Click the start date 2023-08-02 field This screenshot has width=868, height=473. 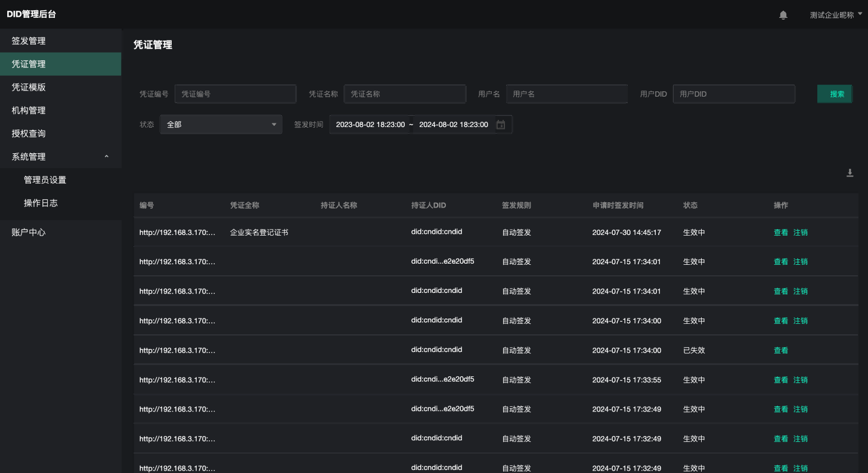tap(370, 125)
